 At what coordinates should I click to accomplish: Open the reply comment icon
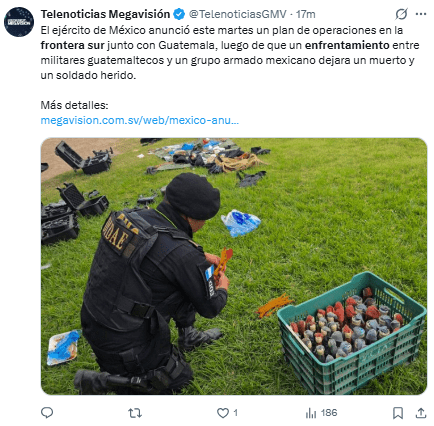47,413
